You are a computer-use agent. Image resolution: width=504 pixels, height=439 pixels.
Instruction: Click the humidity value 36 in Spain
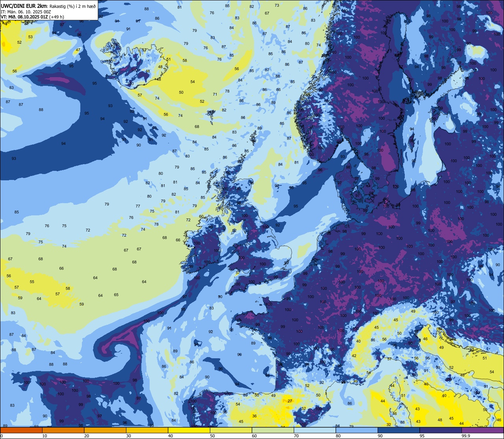coord(254,416)
